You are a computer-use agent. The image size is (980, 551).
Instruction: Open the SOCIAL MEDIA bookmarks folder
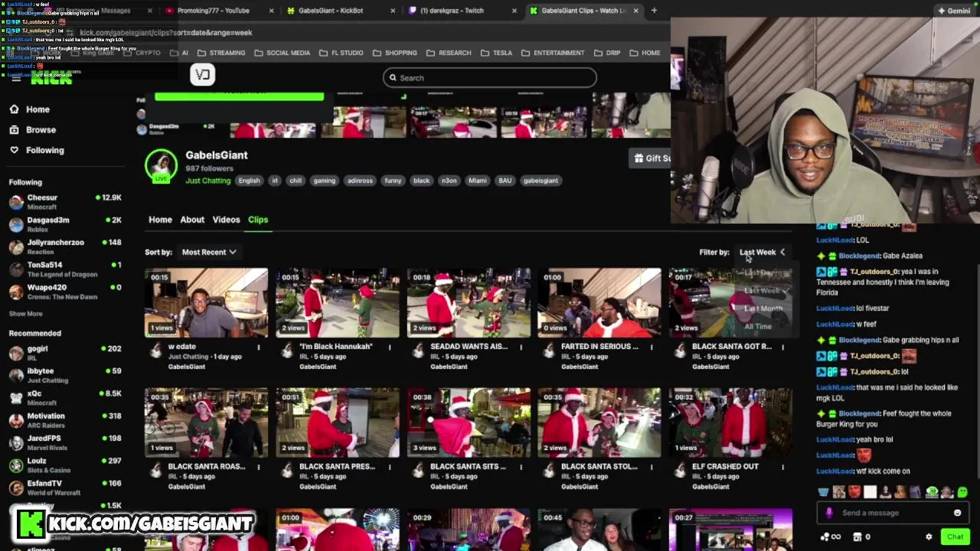[282, 53]
